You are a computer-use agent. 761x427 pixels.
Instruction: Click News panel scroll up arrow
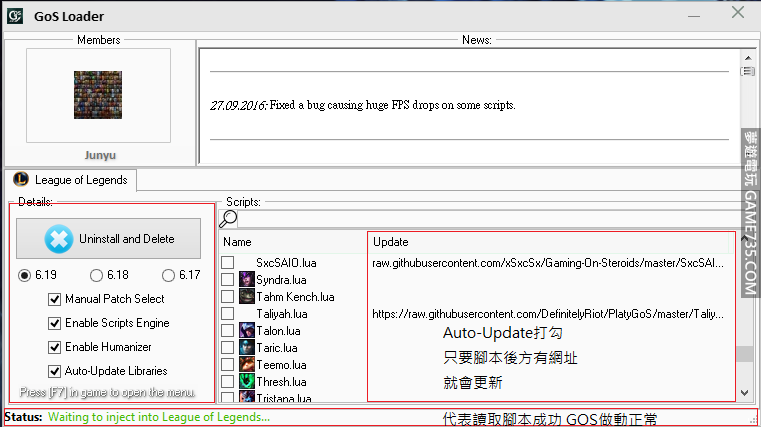point(748,58)
